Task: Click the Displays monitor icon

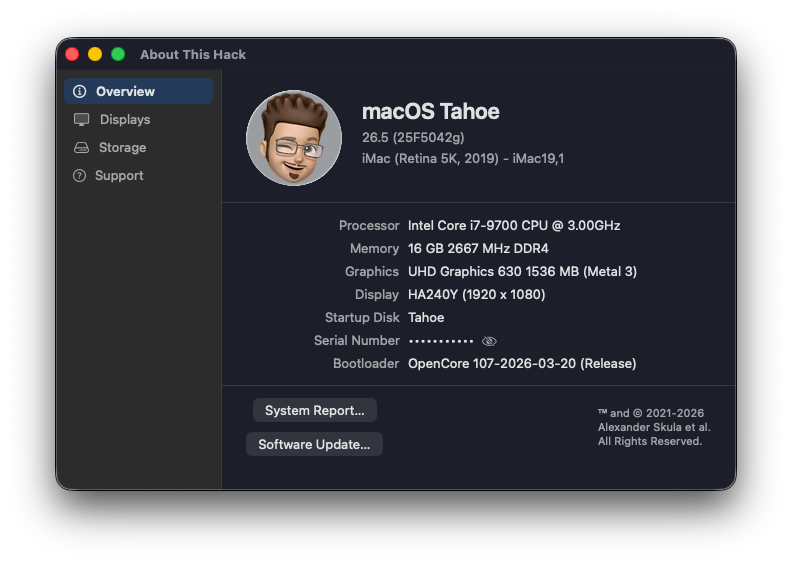Action: (81, 119)
